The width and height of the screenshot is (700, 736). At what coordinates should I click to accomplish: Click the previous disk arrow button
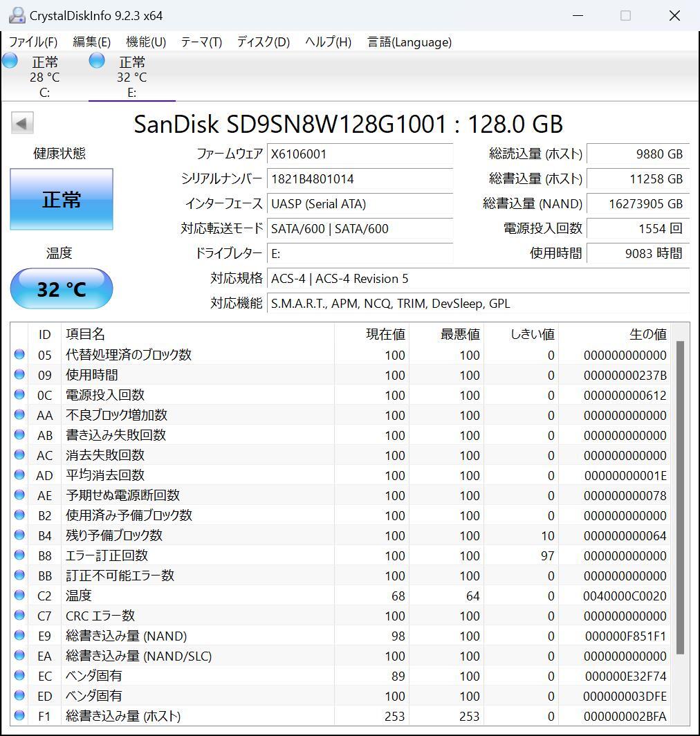22,123
